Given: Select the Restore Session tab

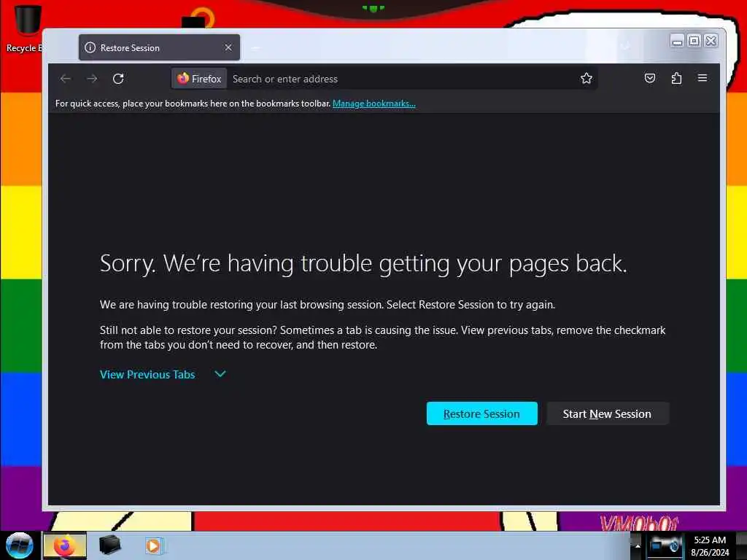Looking at the screenshot, I should pyautogui.click(x=159, y=47).
